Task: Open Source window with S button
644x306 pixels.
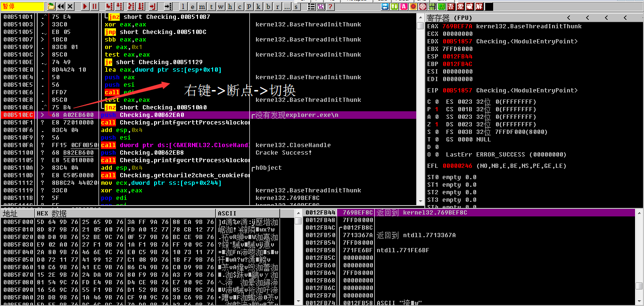Action: click(x=296, y=7)
